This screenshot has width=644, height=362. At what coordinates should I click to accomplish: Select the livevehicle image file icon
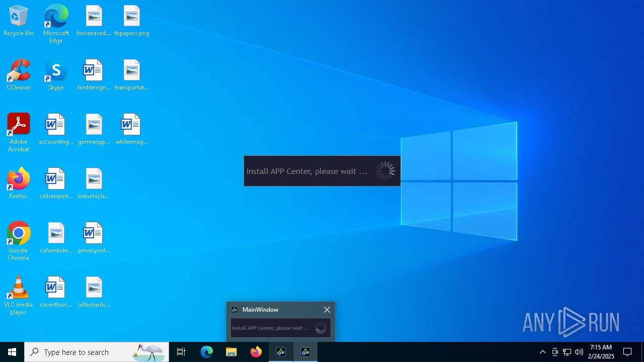pyautogui.click(x=94, y=184)
